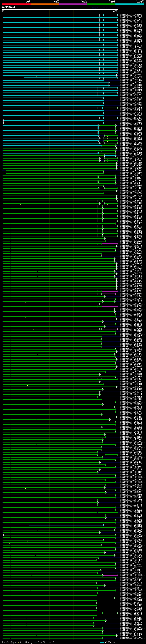Select hit label UniRef100_B9FWE4
The image size is (146, 644).
pyautogui.click(x=131, y=87)
